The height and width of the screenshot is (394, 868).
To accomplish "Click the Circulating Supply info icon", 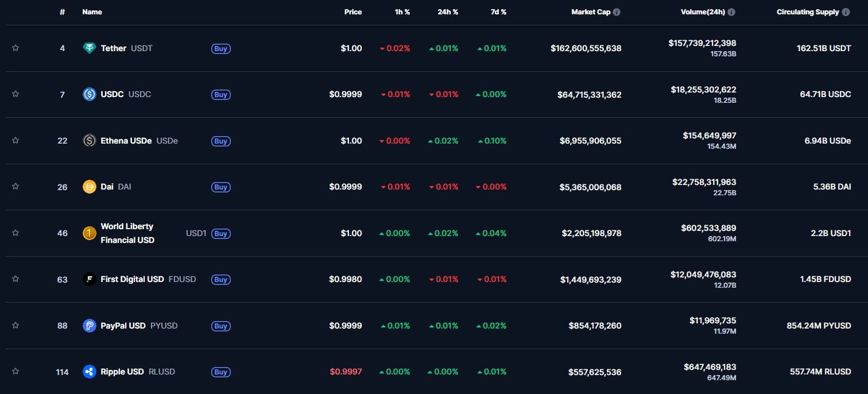I will (846, 12).
